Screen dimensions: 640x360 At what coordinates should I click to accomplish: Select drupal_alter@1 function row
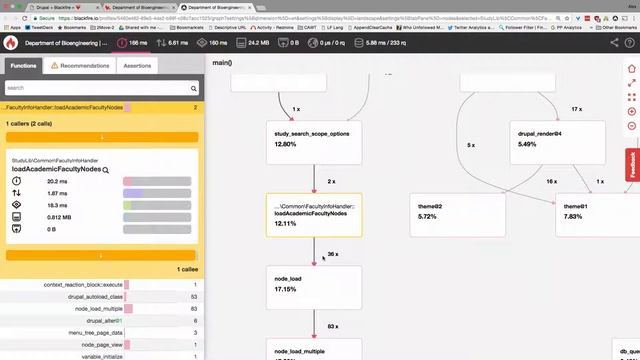[x=102, y=321]
